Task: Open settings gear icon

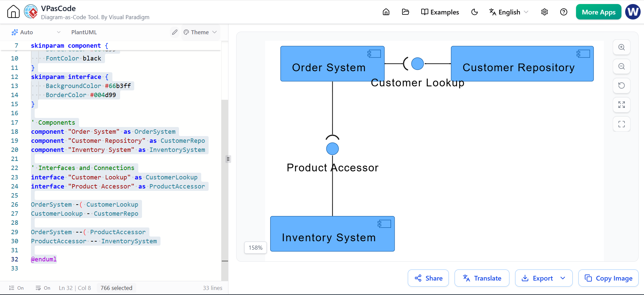Action: coord(544,12)
